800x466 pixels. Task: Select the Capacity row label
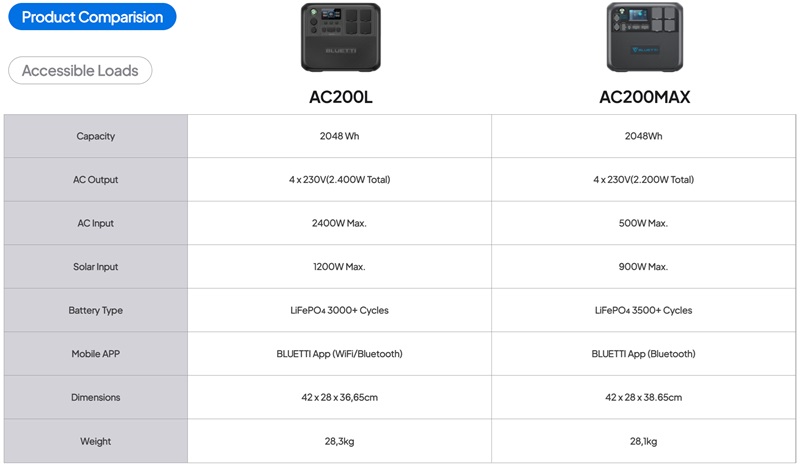(x=95, y=136)
